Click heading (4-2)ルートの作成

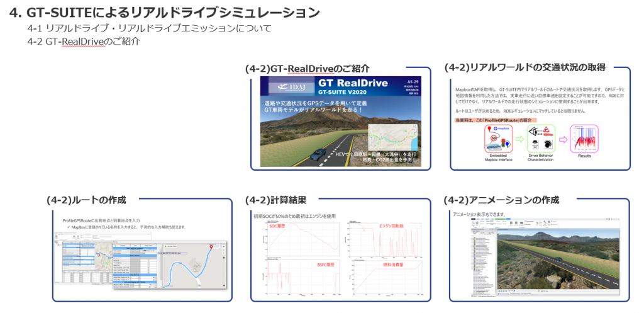click(86, 200)
